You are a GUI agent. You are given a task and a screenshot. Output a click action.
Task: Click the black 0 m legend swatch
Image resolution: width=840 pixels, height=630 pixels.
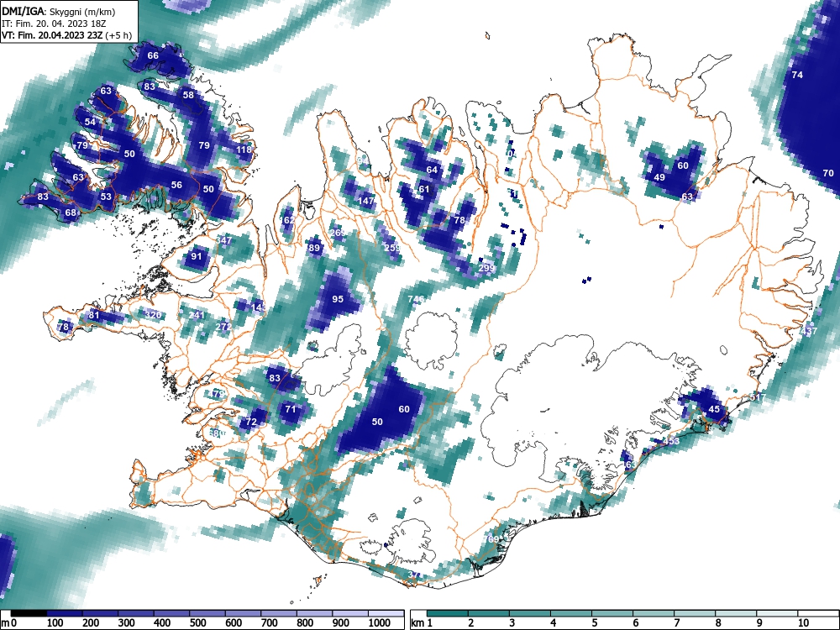point(29,613)
